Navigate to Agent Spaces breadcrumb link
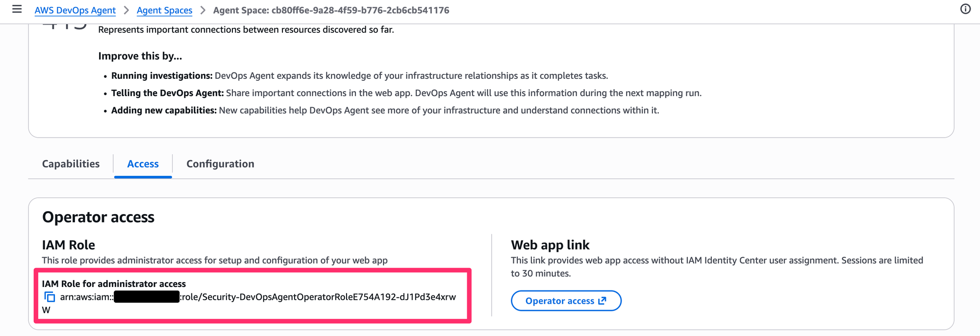Image resolution: width=980 pixels, height=336 pixels. pos(164,10)
